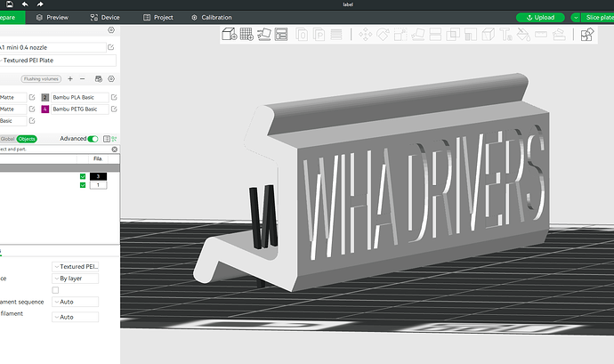Screen dimensions: 614x364
Task: Click the Auto orient toolbar icon
Action: tap(264, 35)
